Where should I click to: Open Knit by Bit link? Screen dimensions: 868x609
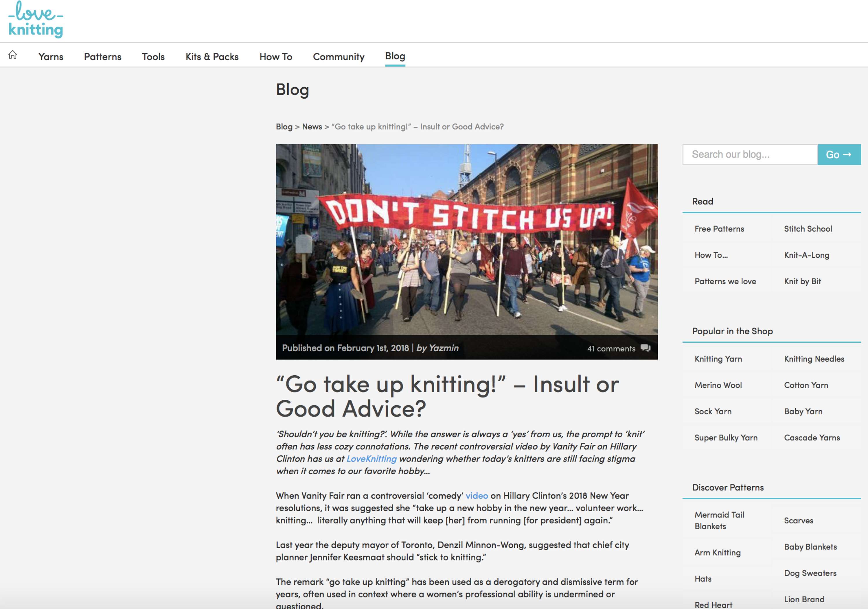pyautogui.click(x=802, y=281)
